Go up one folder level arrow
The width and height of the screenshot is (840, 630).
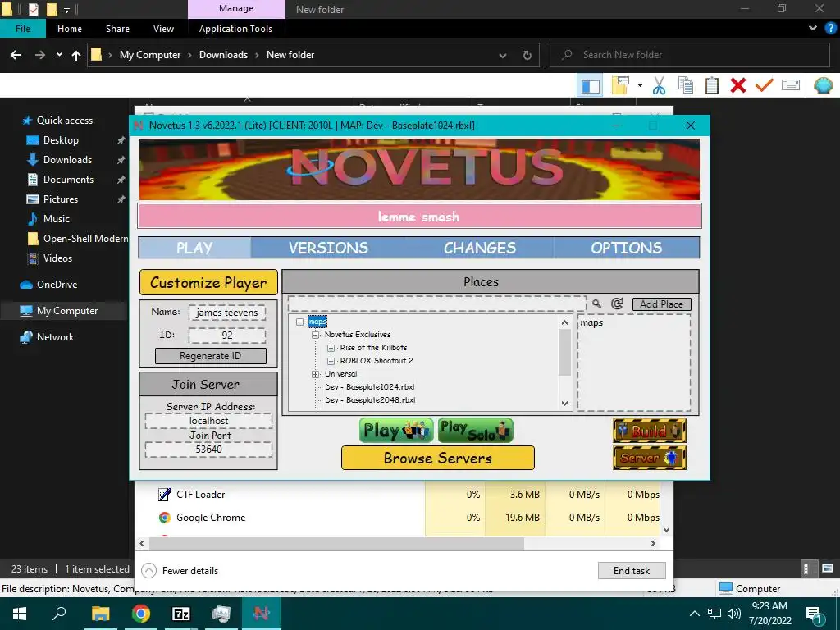click(76, 55)
